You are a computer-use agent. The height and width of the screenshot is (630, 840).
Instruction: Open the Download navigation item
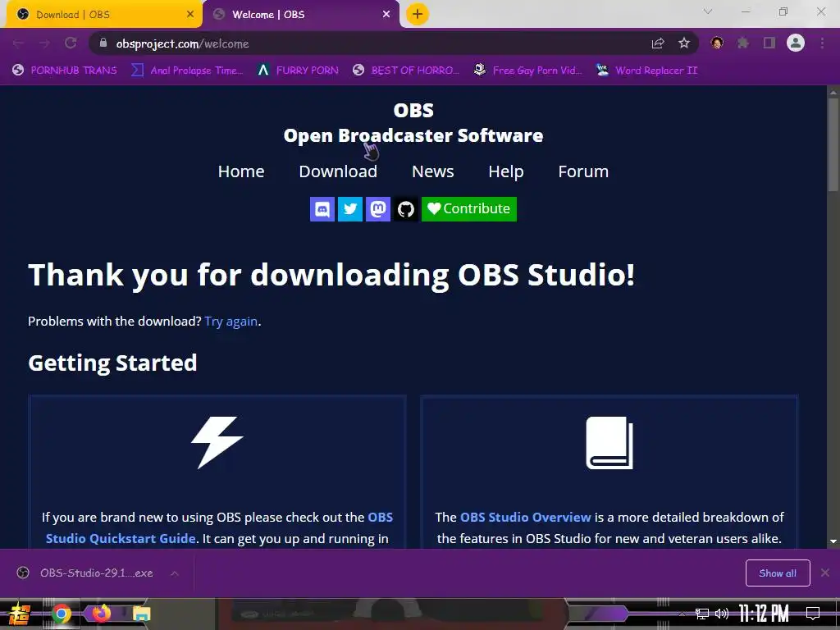338,171
